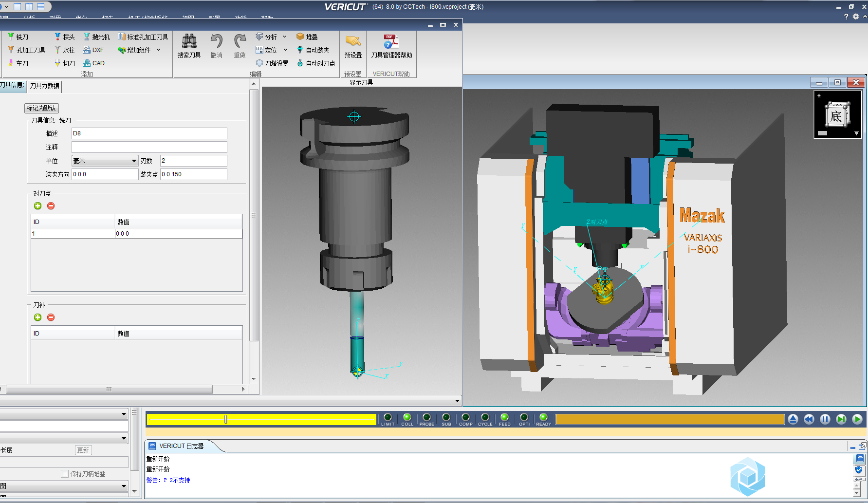Switch to the 刀具力数据 tab
The width and height of the screenshot is (868, 503).
pyautogui.click(x=44, y=86)
